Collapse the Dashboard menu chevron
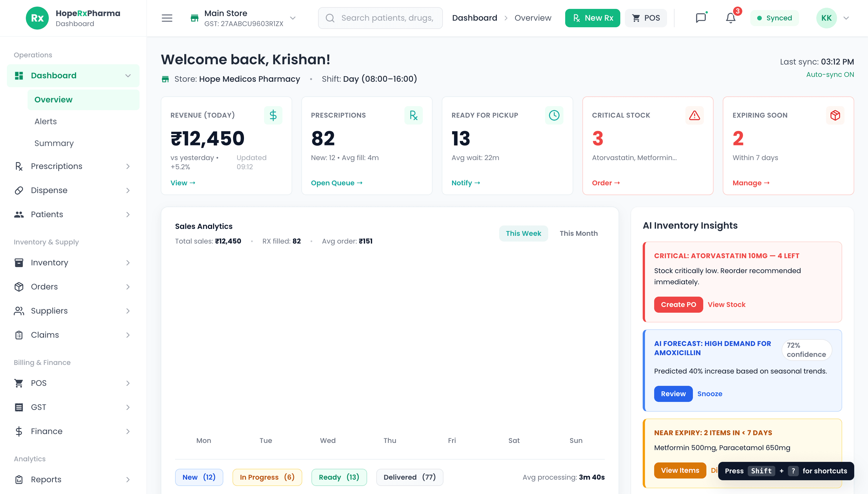Image resolution: width=868 pixels, height=494 pixels. 128,75
